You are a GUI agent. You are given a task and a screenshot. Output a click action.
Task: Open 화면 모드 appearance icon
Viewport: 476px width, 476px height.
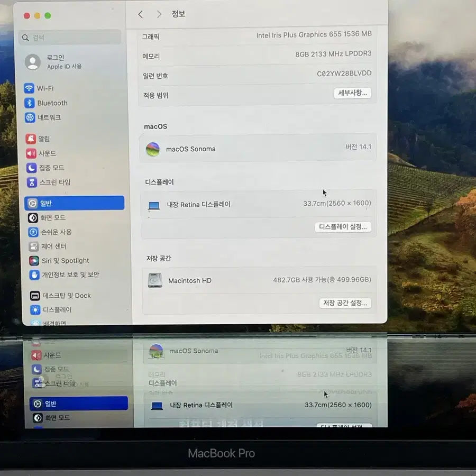pyautogui.click(x=33, y=218)
